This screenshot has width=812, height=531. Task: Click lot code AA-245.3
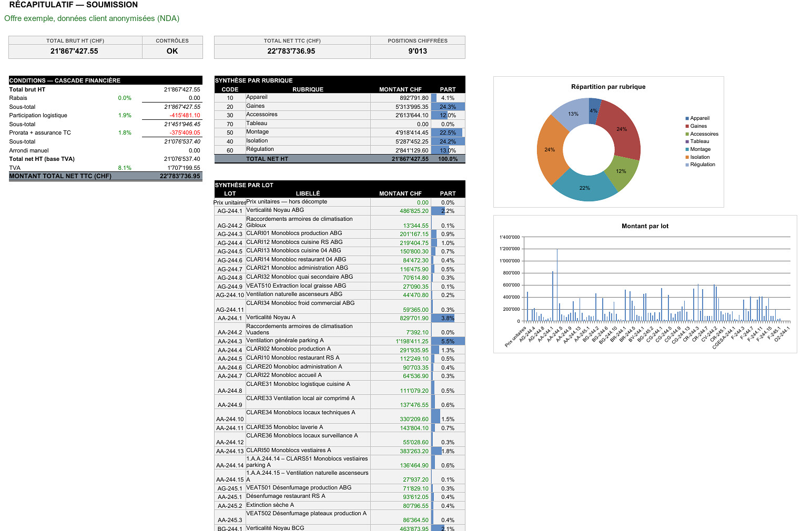tap(230, 520)
